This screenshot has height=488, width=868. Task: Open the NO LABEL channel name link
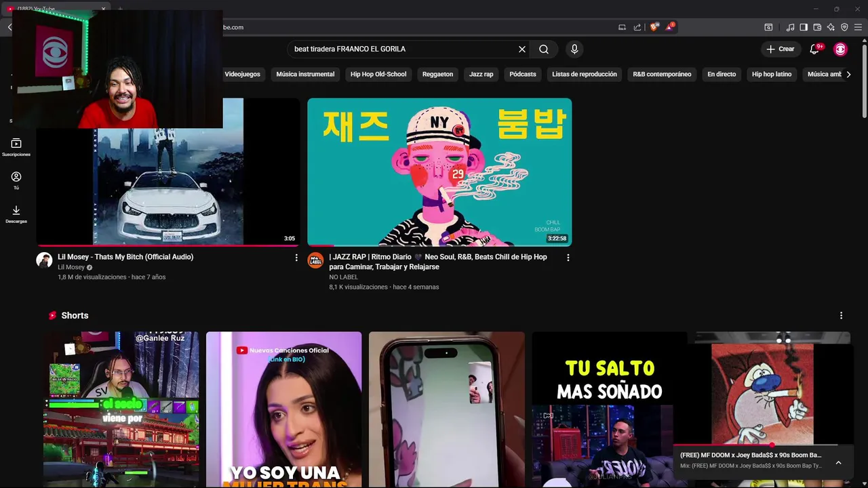pos(343,277)
